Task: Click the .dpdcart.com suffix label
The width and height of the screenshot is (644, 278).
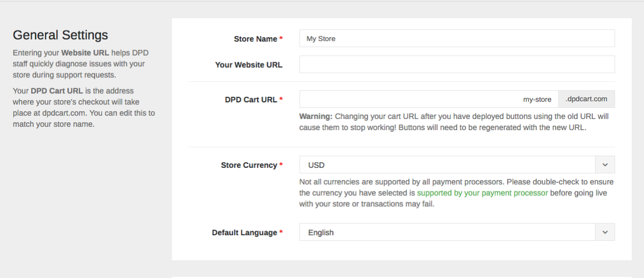Action: coord(587,99)
